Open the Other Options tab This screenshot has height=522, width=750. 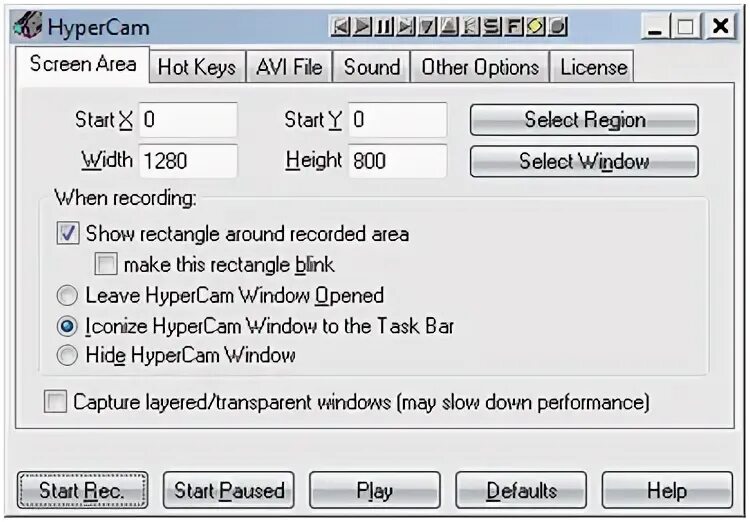click(480, 67)
